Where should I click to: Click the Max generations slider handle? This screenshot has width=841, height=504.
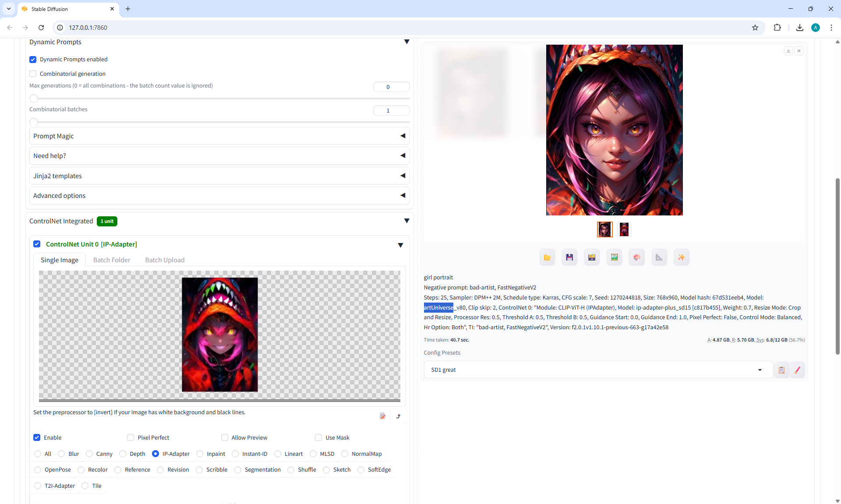tap(34, 99)
